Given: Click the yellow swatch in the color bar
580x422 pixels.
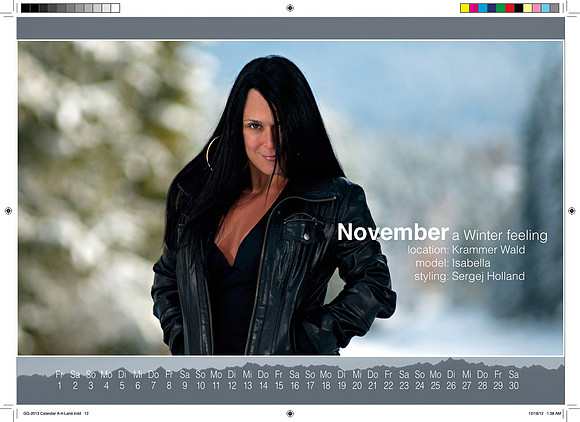Looking at the screenshot, I should 465,8.
